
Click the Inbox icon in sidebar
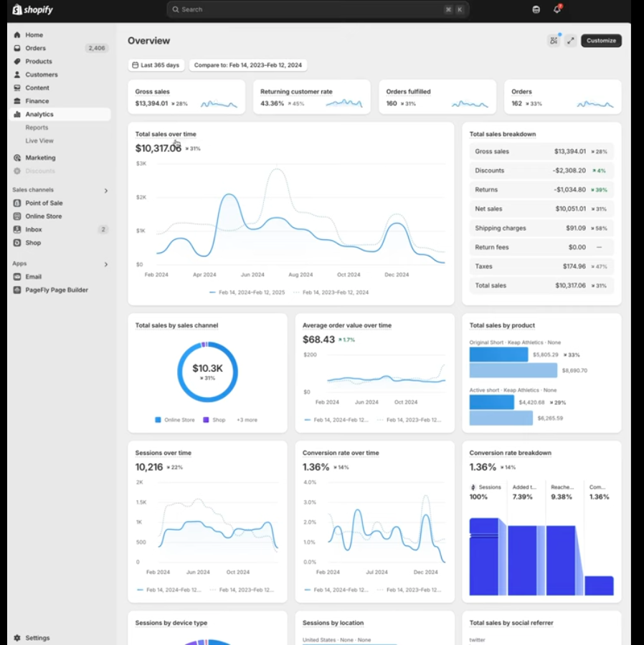18,229
